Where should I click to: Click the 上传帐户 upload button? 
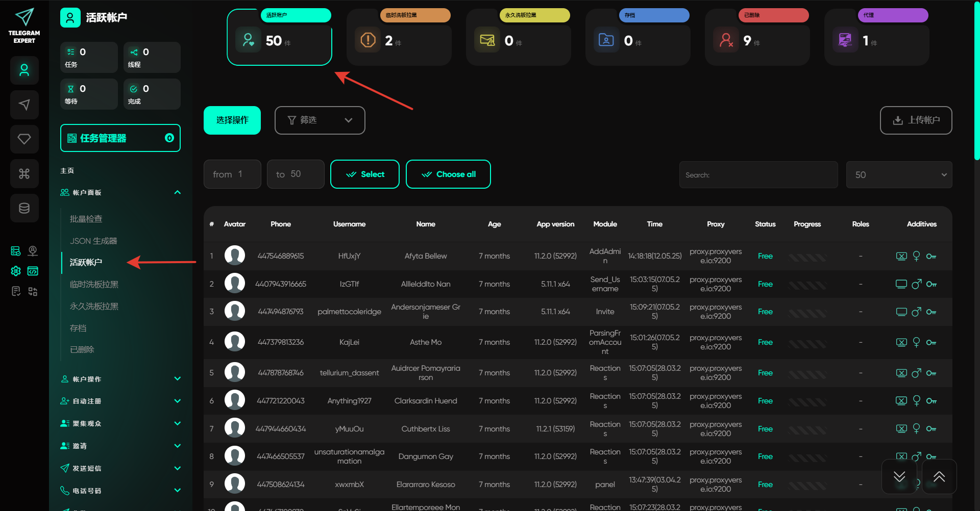click(916, 120)
